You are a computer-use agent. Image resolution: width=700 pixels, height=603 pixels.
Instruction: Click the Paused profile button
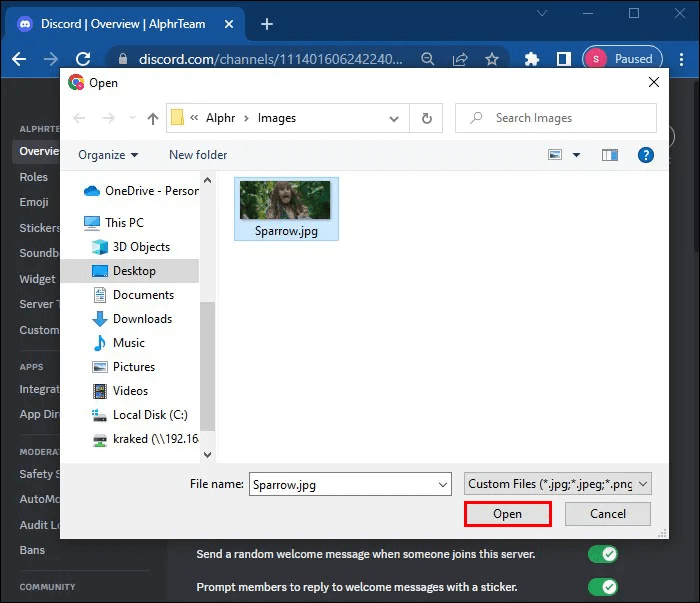point(622,59)
